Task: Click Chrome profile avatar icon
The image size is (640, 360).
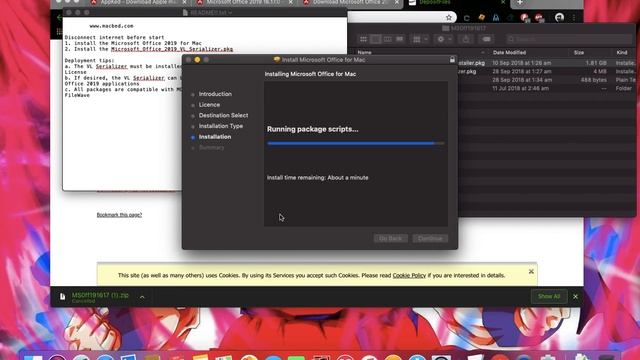Action: coord(559,18)
